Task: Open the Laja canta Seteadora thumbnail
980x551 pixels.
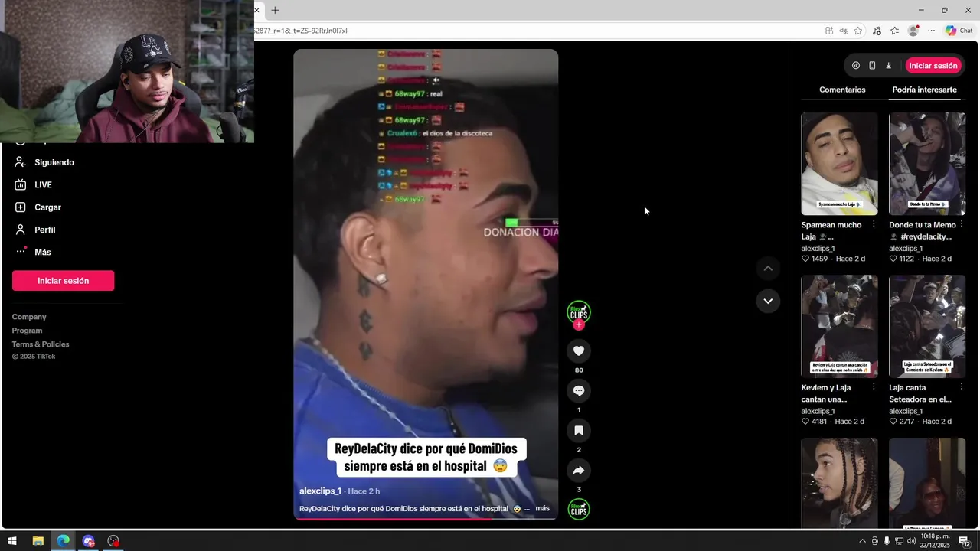Action: [x=927, y=327]
